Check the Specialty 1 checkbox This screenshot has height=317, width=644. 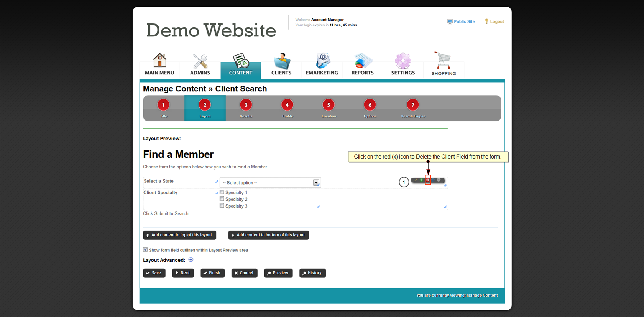(222, 192)
